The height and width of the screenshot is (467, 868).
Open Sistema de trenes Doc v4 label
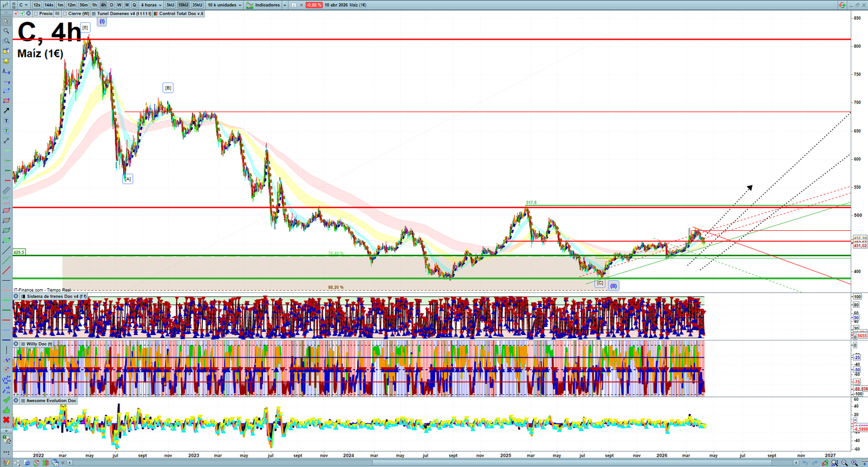pyautogui.click(x=57, y=296)
